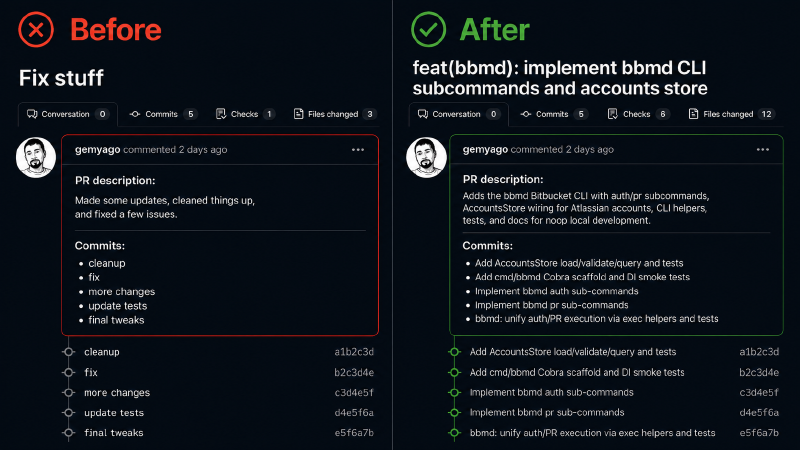Click the commit node icon beside 'fix'
Image resolution: width=800 pixels, height=450 pixels.
pos(68,372)
